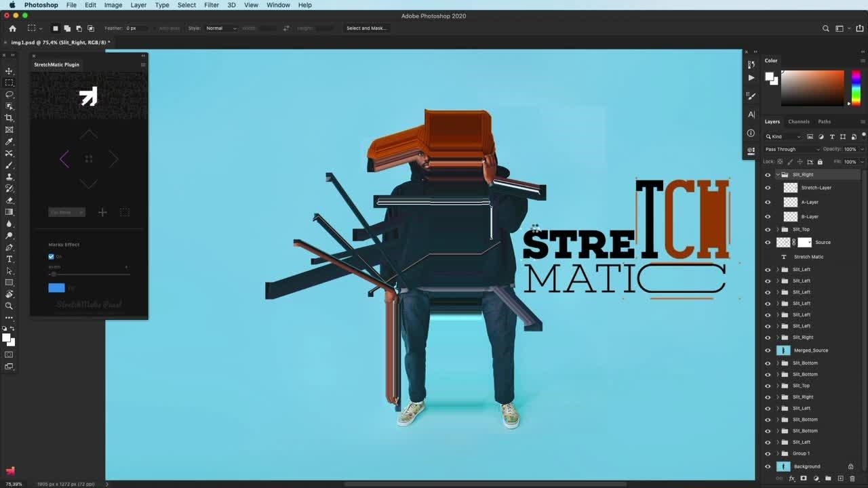This screenshot has width=868, height=488.
Task: Click the add layer style fx icon
Action: [x=791, y=479]
